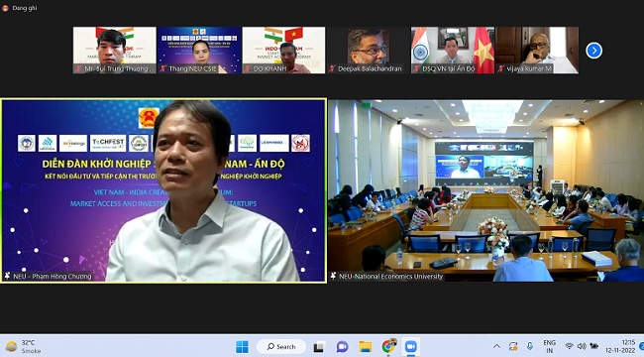
Task: Select DO KHANH participant thumbnail
Action: 283,51
